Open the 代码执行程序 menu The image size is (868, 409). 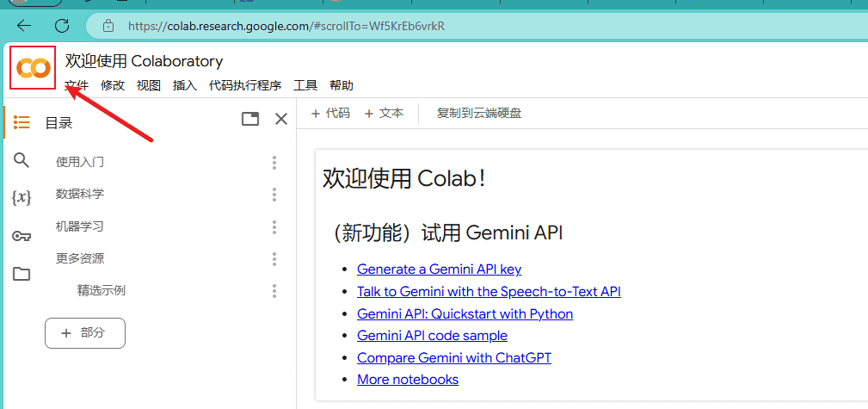click(244, 85)
